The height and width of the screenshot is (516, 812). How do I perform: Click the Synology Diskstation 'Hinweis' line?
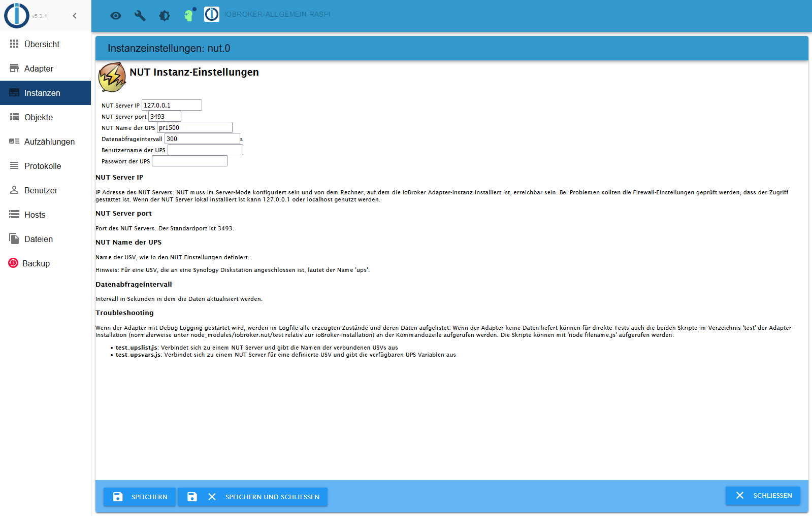[233, 270]
